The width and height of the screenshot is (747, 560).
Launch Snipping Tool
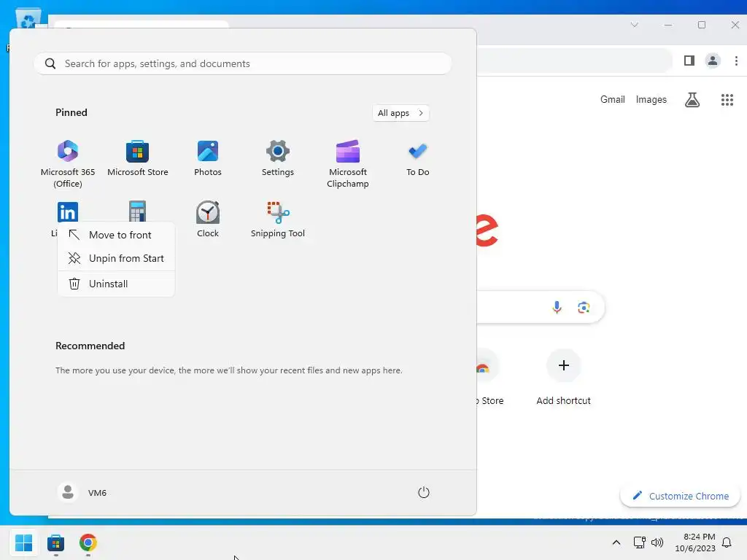[278, 219]
